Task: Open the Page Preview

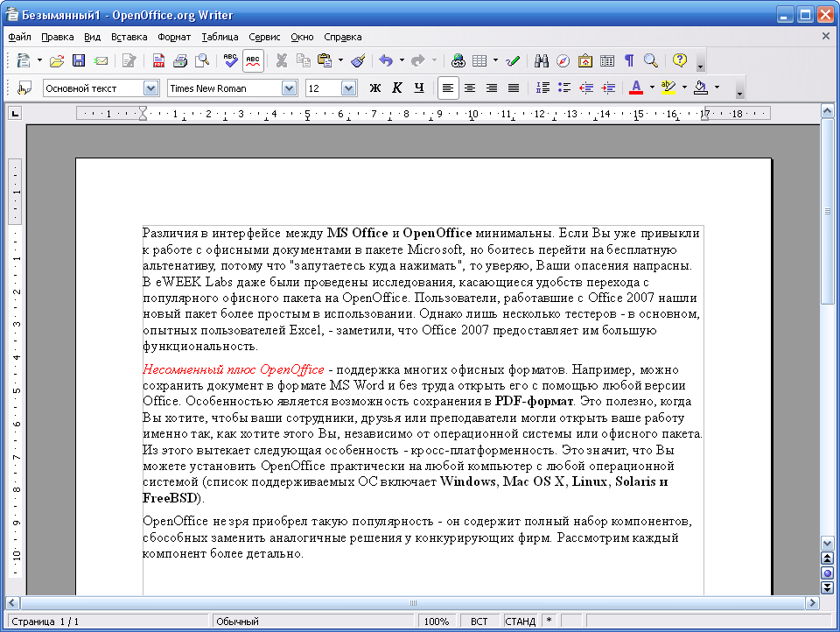Action: click(x=202, y=60)
